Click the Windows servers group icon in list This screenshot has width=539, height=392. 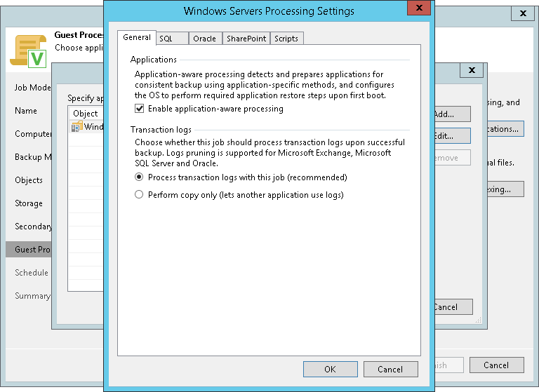(76, 127)
